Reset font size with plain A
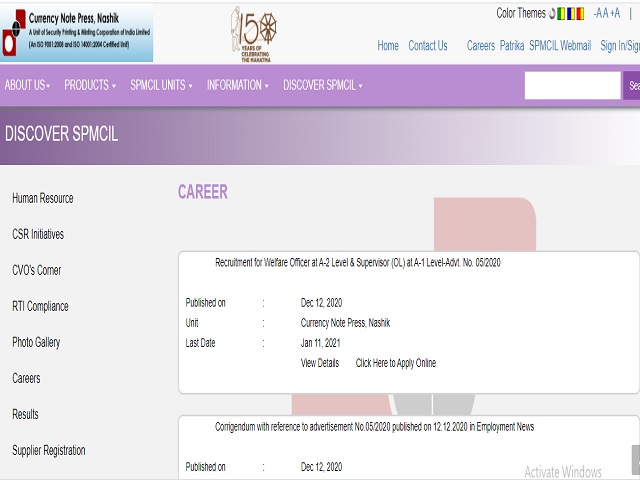 (605, 13)
